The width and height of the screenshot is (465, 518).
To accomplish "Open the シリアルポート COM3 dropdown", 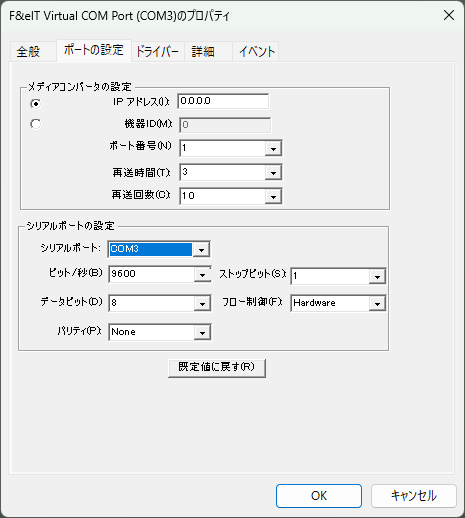I will (201, 249).
